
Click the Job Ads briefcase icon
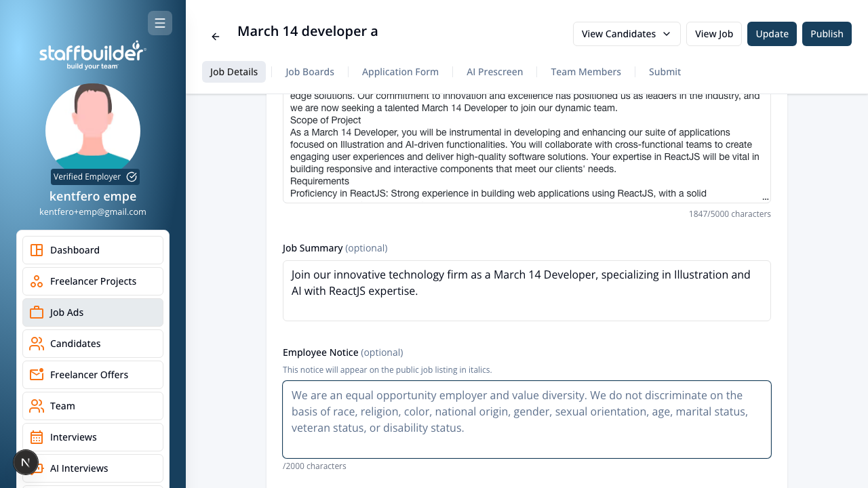pyautogui.click(x=37, y=312)
